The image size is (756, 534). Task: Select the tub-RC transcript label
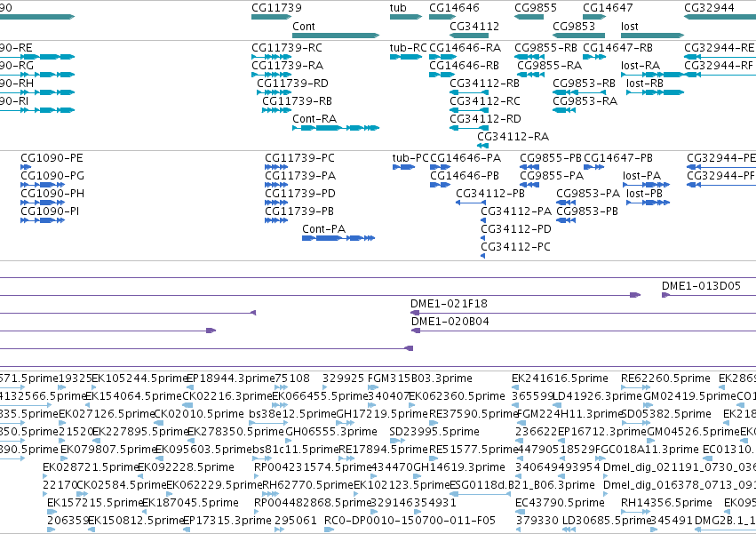coord(409,48)
